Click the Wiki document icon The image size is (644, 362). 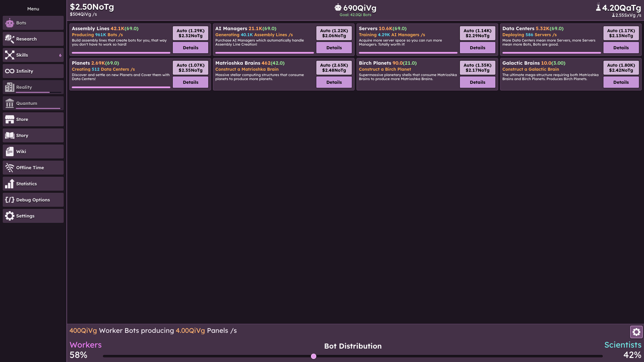tap(10, 152)
